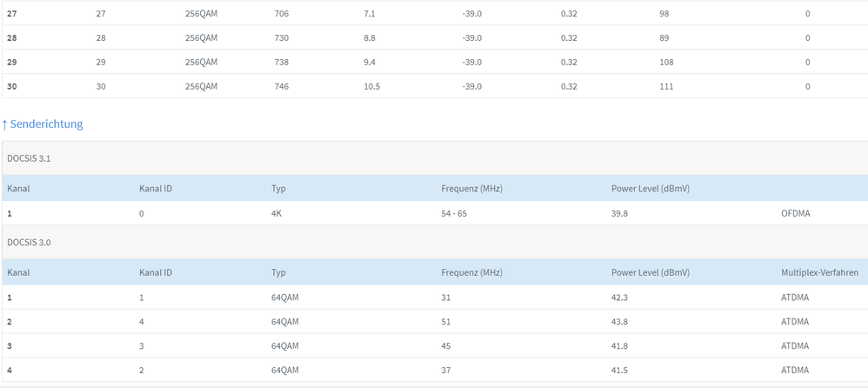This screenshot has width=868, height=388.
Task: Click the Typ header in DOCSIS 3.0 table
Action: coord(277,272)
